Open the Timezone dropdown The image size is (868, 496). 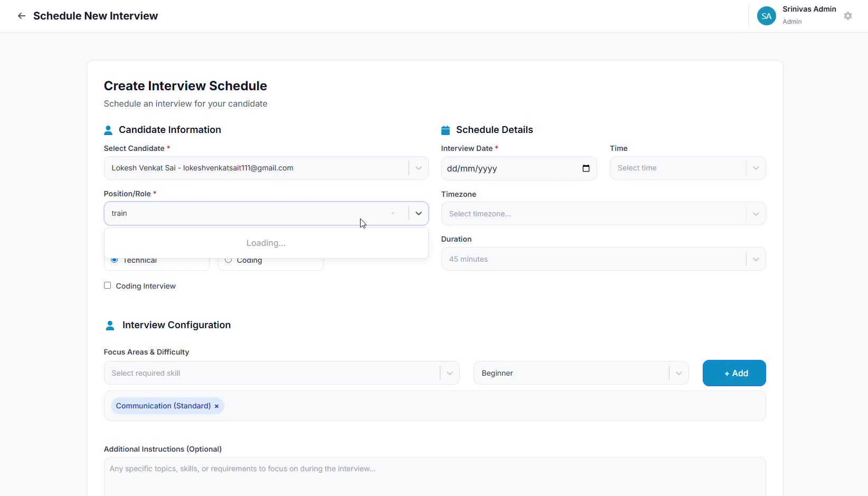click(x=603, y=214)
